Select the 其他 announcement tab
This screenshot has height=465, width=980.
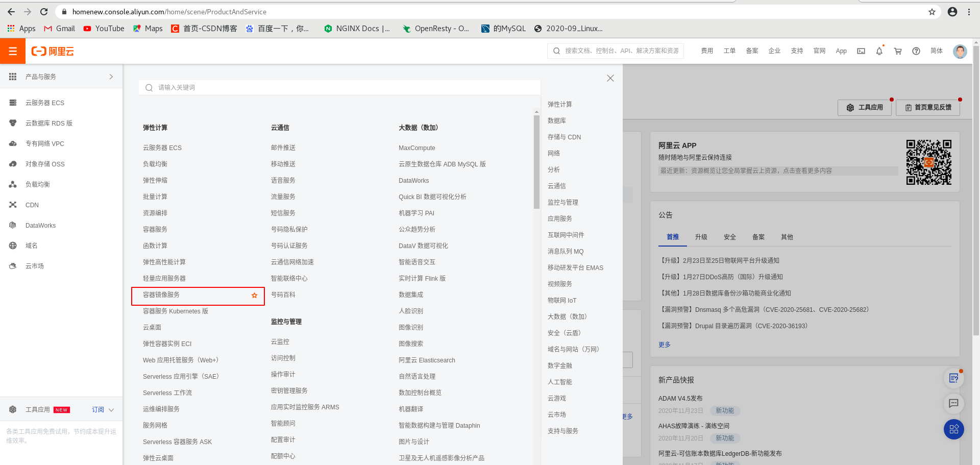(787, 237)
